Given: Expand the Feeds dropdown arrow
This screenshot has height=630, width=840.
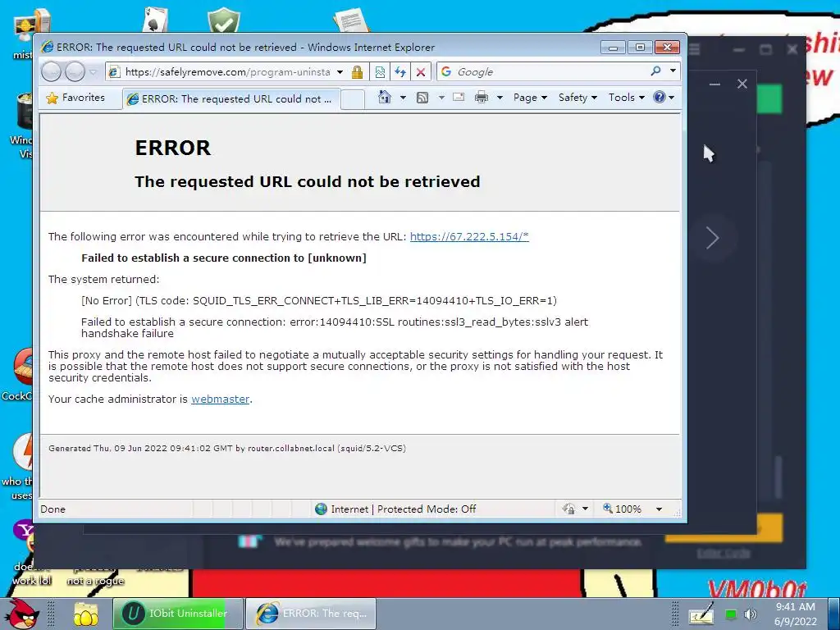Looking at the screenshot, I should click(x=441, y=98).
